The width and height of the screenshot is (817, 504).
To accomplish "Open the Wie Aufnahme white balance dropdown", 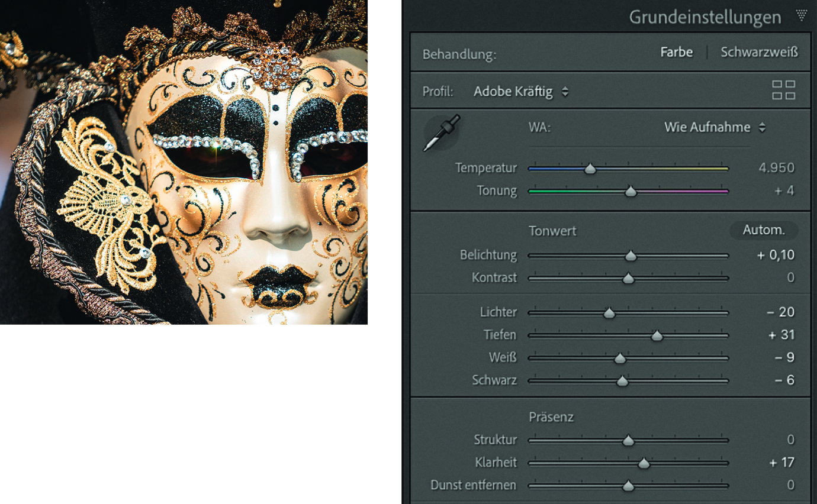I will (715, 127).
